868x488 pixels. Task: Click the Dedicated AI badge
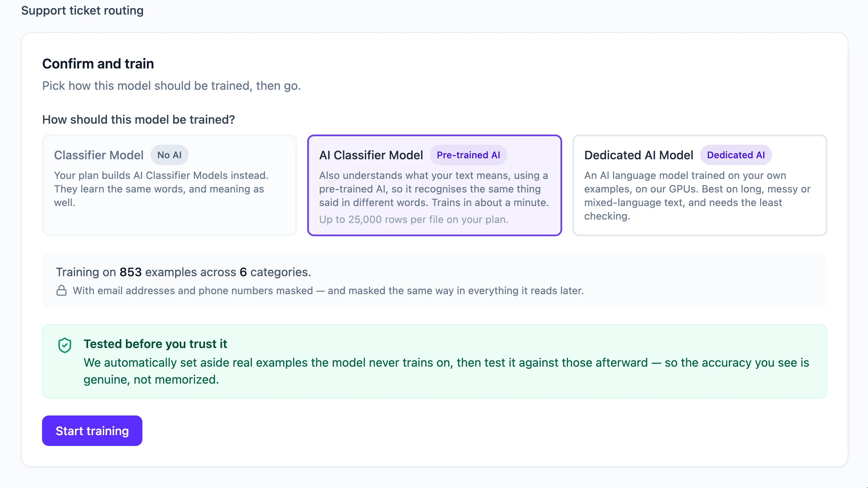click(736, 155)
